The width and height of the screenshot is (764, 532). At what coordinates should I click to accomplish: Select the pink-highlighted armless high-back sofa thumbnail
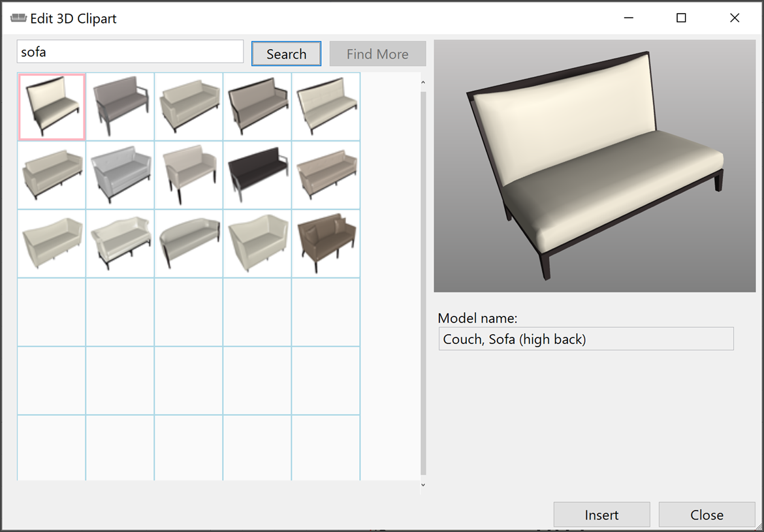click(x=52, y=106)
